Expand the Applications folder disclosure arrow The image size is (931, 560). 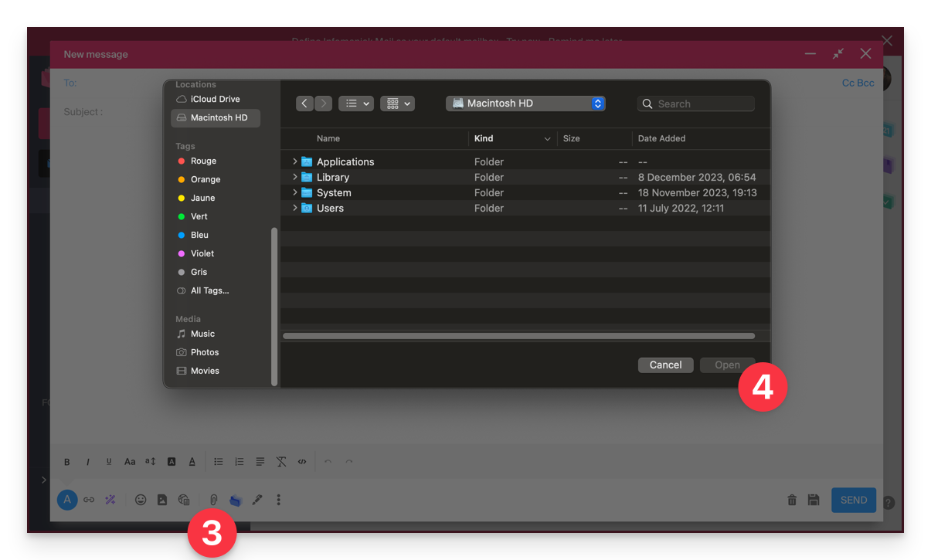click(295, 161)
